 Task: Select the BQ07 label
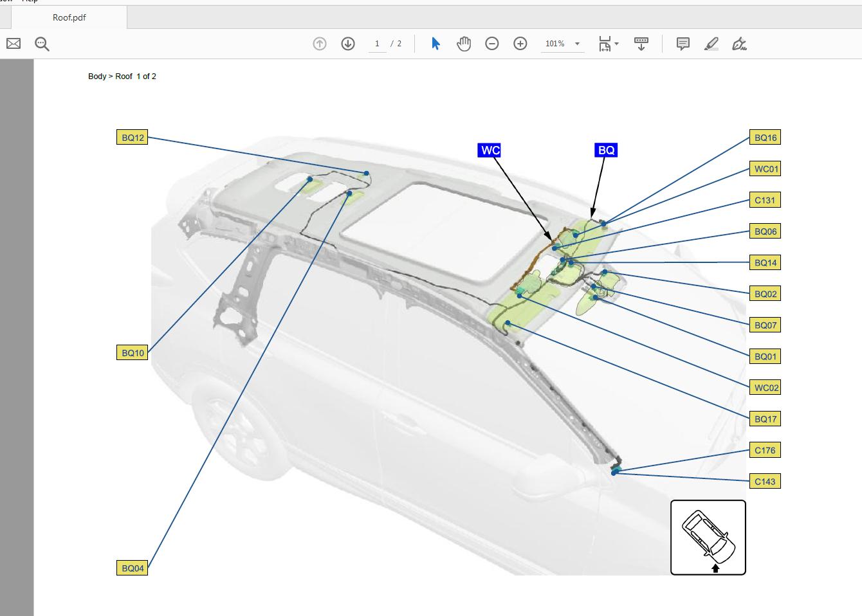tap(766, 325)
